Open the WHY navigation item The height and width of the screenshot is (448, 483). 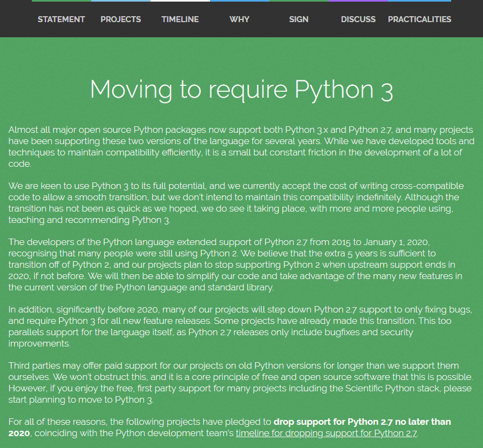pyautogui.click(x=239, y=19)
